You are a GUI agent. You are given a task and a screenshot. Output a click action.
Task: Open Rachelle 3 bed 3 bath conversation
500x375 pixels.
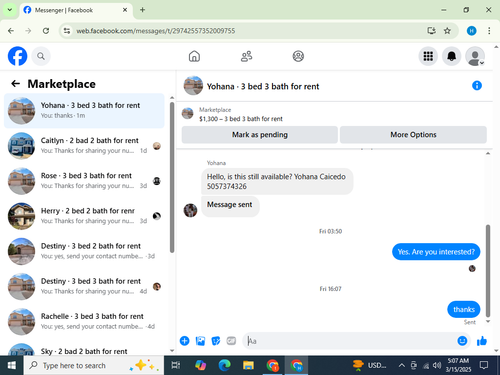click(x=84, y=321)
